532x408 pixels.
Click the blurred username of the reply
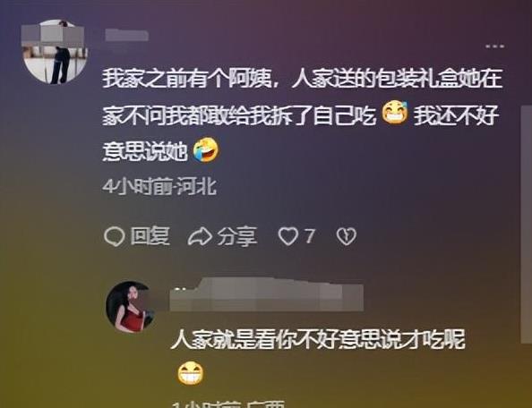[267, 294]
